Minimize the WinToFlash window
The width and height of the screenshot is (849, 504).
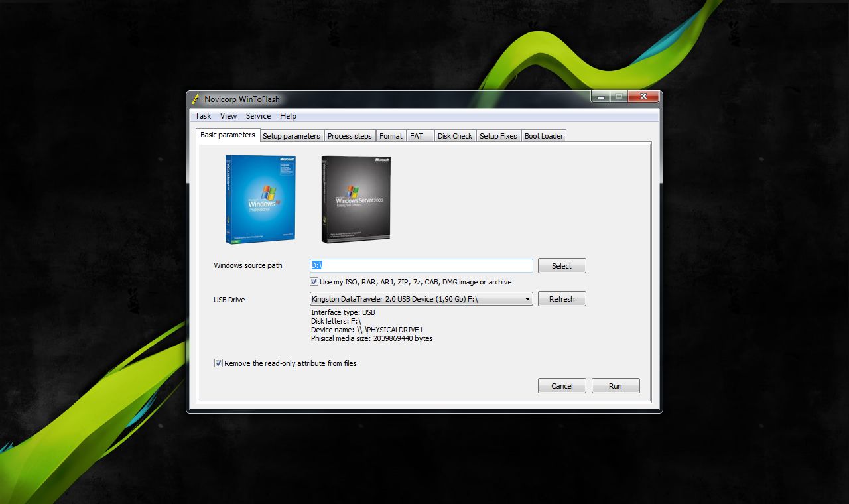click(x=600, y=97)
